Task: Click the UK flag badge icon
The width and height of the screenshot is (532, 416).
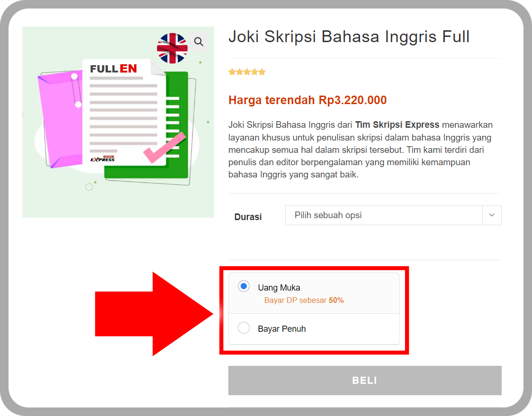Action: point(172,48)
